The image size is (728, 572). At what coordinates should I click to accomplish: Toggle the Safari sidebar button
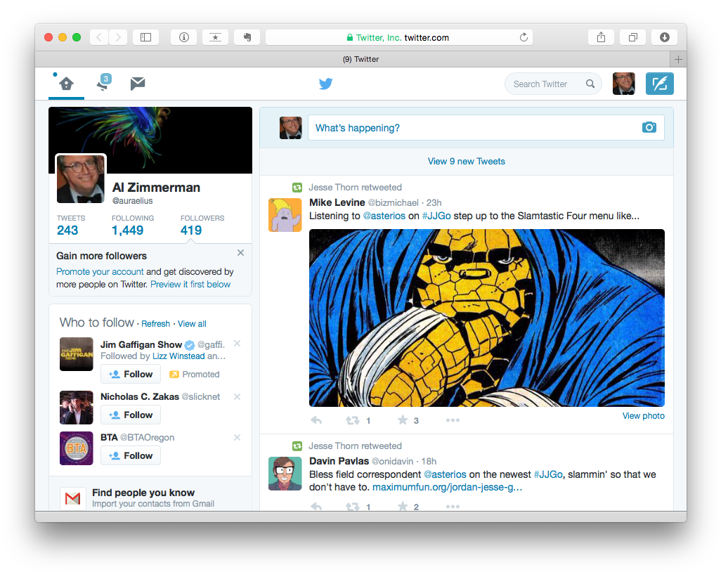coord(145,37)
